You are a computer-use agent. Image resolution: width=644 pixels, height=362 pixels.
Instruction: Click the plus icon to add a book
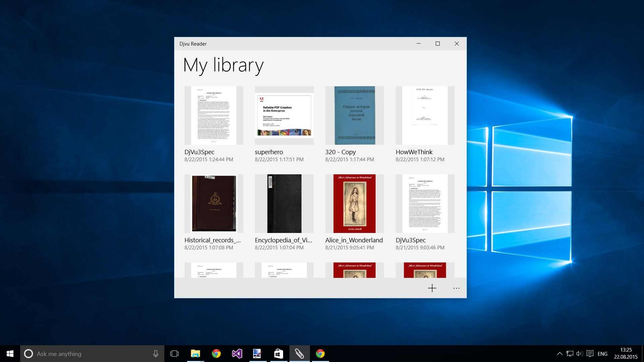pos(432,288)
